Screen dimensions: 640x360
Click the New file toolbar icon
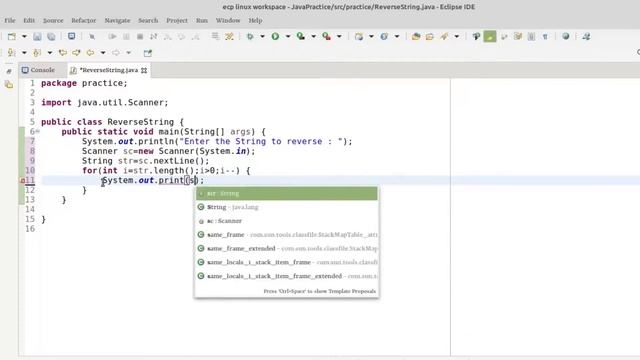[x=12, y=37]
